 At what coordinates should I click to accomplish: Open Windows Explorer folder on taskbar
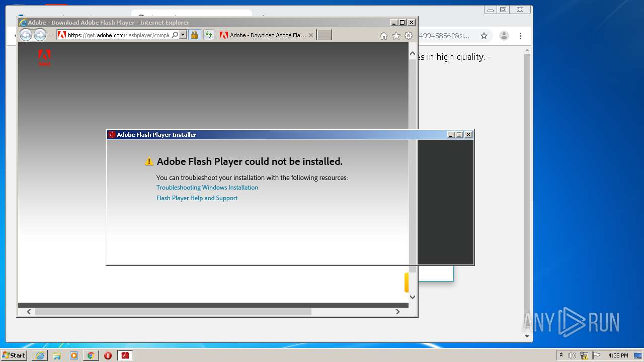coord(57,355)
